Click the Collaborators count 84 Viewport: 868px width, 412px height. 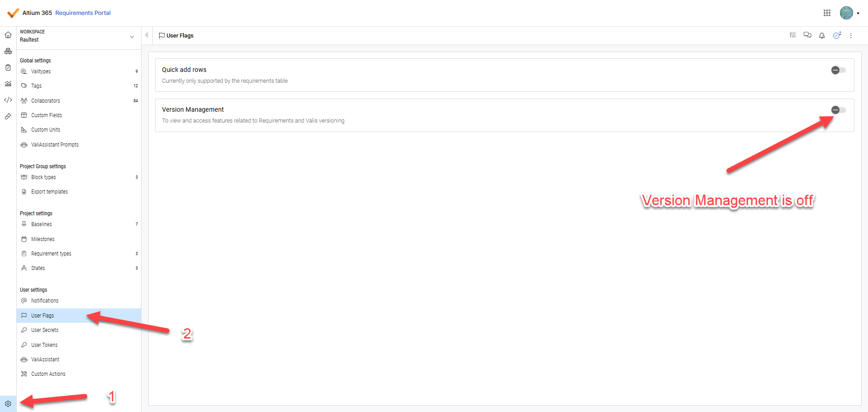[136, 101]
